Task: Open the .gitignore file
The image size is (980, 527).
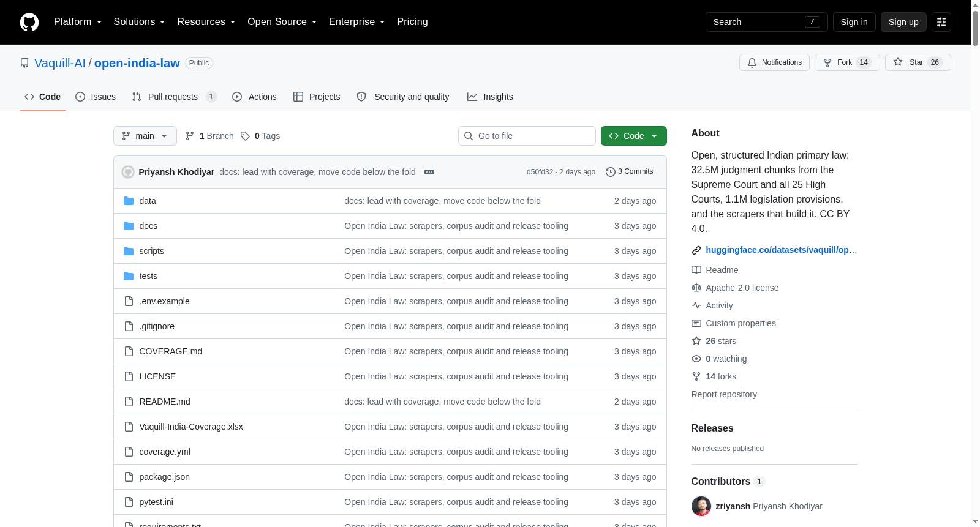Action: tap(157, 326)
